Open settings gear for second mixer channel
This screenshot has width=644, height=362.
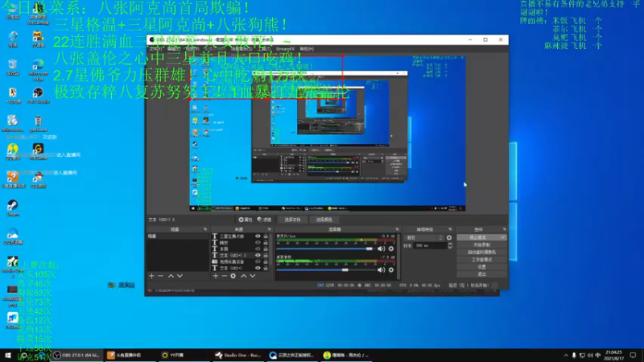(x=391, y=269)
